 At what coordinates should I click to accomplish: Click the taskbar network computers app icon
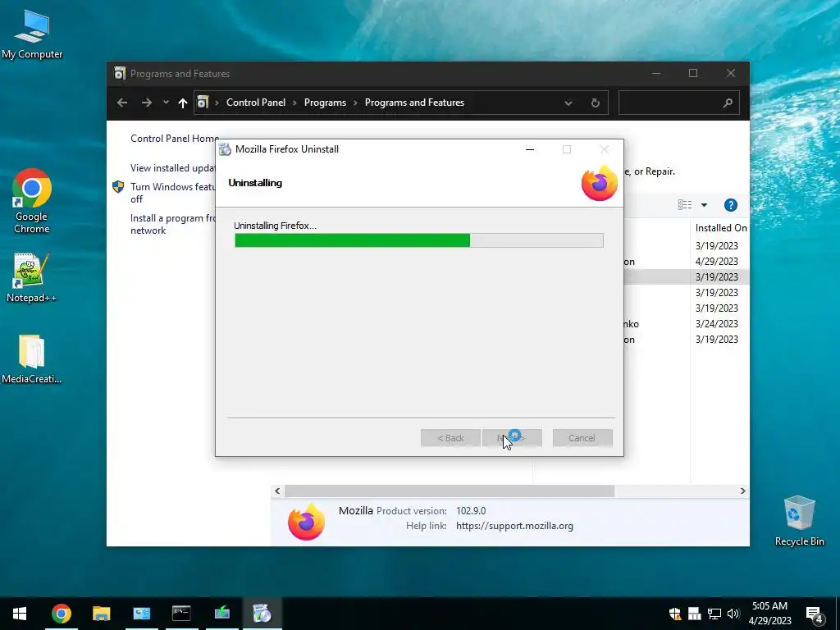coord(141,614)
